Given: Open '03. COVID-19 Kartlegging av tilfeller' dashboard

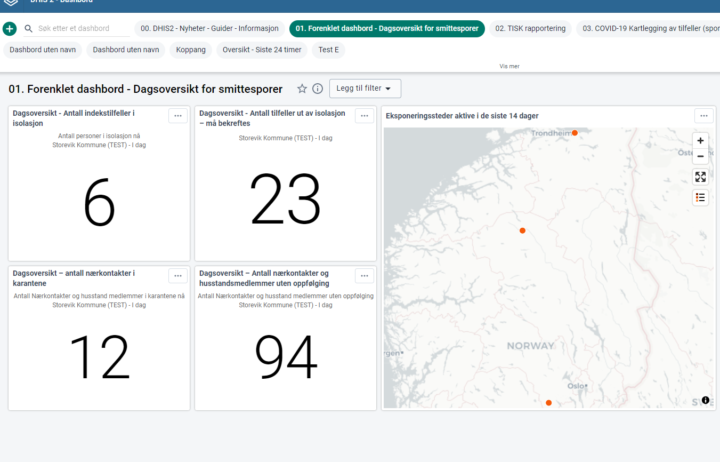Looking at the screenshot, I should point(648,28).
